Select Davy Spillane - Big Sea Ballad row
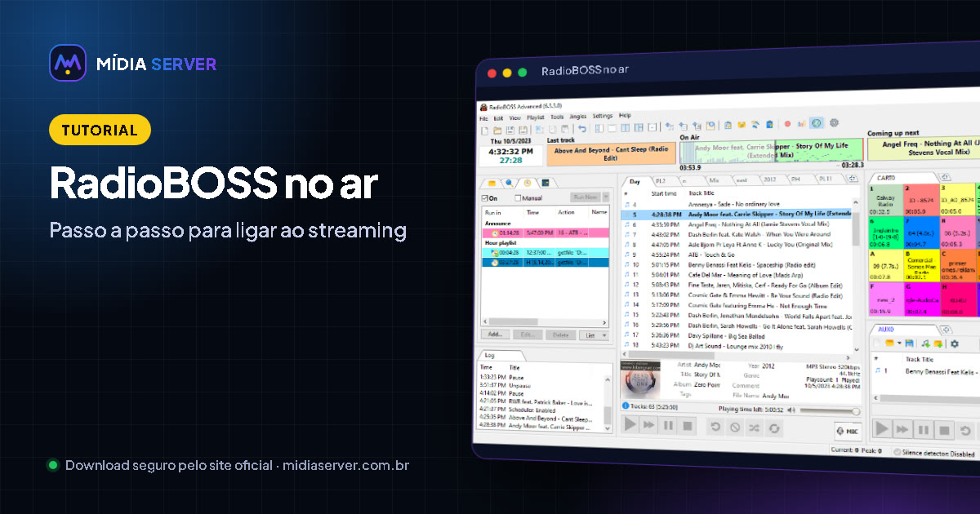This screenshot has height=514, width=980. pos(737,335)
